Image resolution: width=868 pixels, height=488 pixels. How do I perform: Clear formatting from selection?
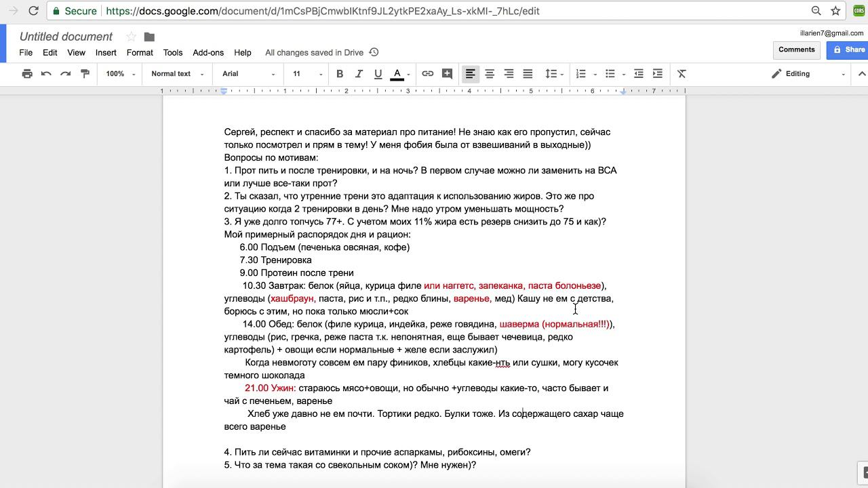682,74
